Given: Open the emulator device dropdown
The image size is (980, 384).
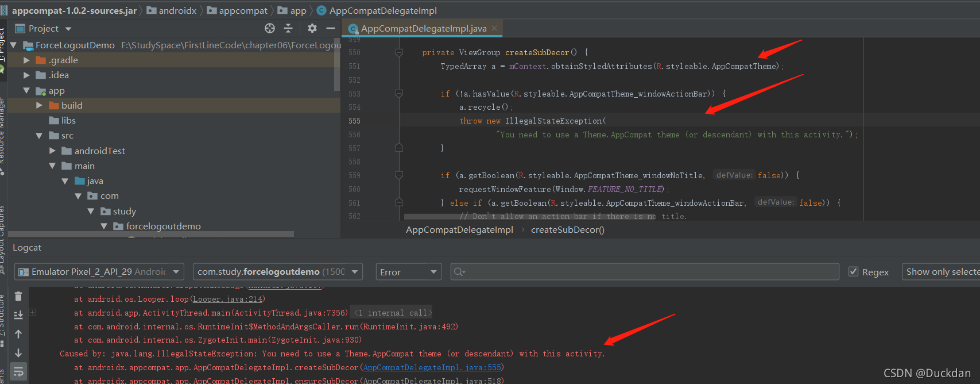Looking at the screenshot, I should pos(99,271).
